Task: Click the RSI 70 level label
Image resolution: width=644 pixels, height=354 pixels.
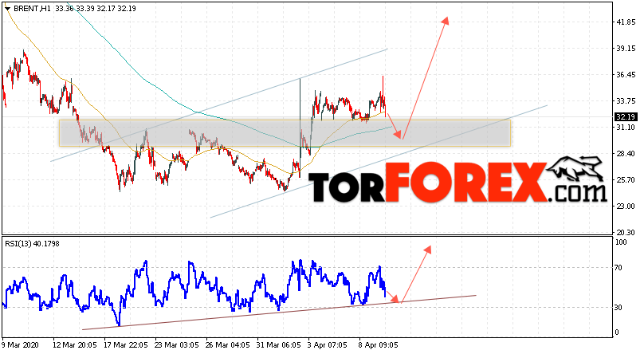Action: pos(618,268)
